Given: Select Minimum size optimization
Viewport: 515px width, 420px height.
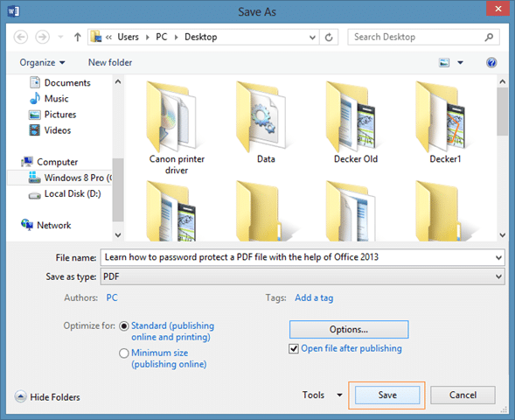Looking at the screenshot, I should (x=124, y=353).
